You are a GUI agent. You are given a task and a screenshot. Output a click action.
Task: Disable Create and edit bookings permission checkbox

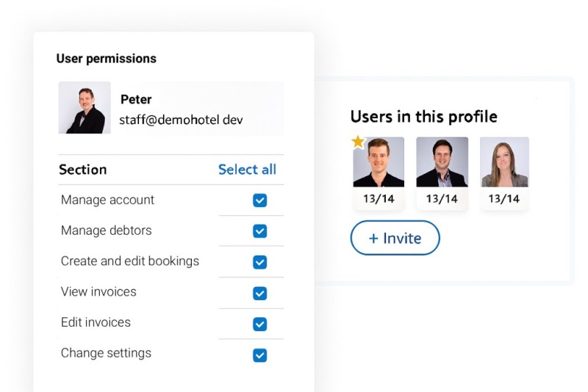tap(259, 262)
